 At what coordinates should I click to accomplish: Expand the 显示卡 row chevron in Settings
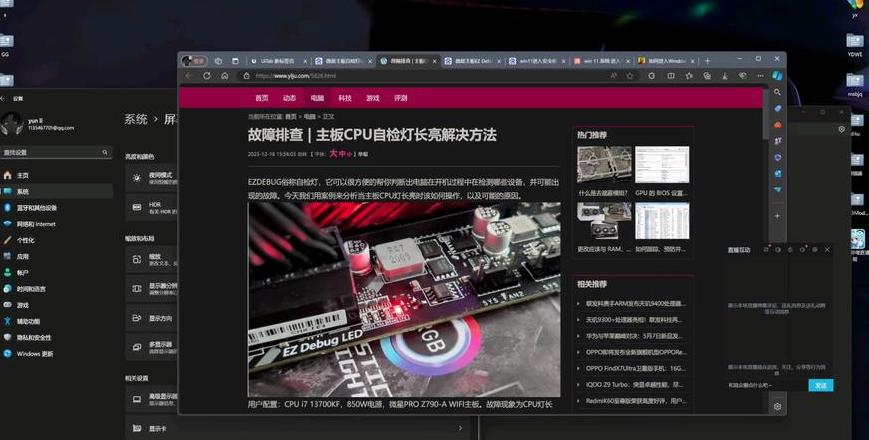click(x=460, y=428)
